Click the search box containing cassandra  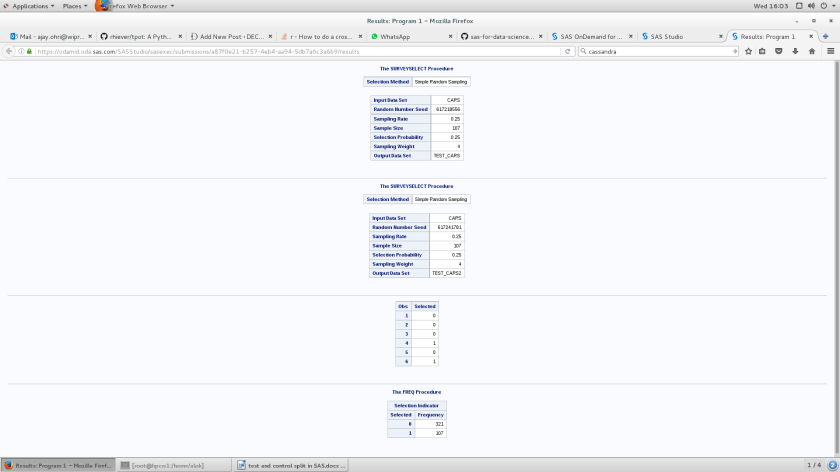[x=655, y=51]
